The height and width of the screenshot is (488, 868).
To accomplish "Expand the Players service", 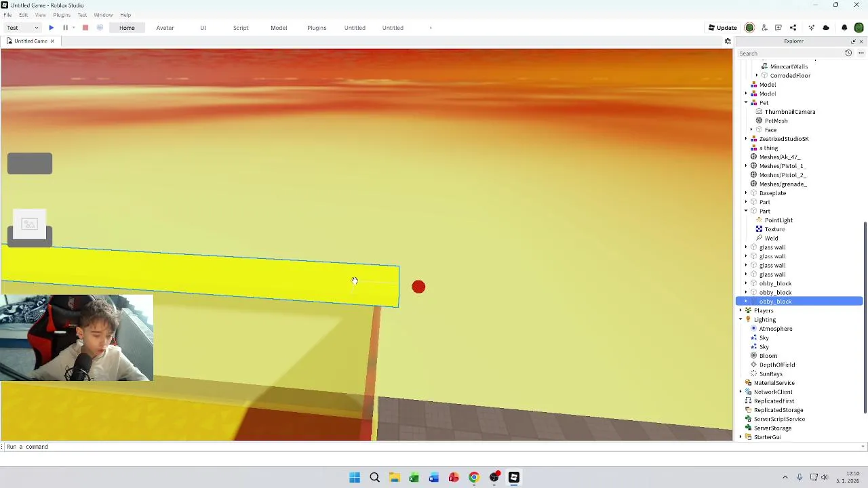I will click(741, 310).
